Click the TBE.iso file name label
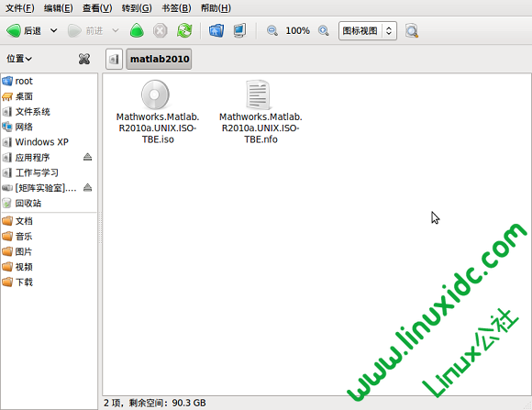This screenshot has height=410, width=532. tap(158, 128)
